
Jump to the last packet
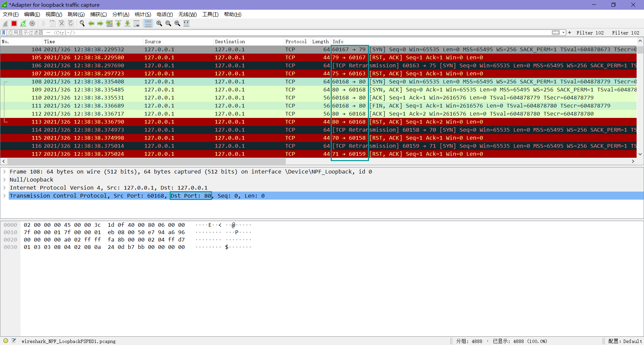pyautogui.click(x=127, y=23)
